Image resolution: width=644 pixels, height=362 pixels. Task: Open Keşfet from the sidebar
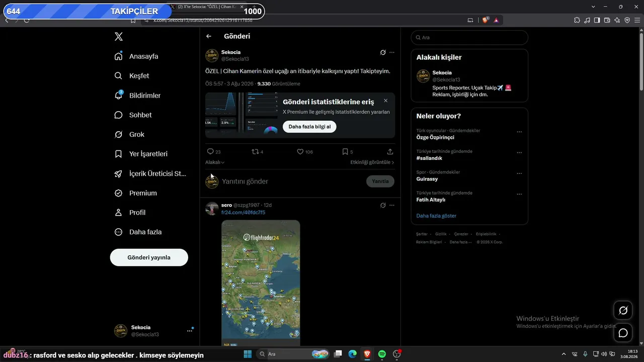[x=132, y=76]
